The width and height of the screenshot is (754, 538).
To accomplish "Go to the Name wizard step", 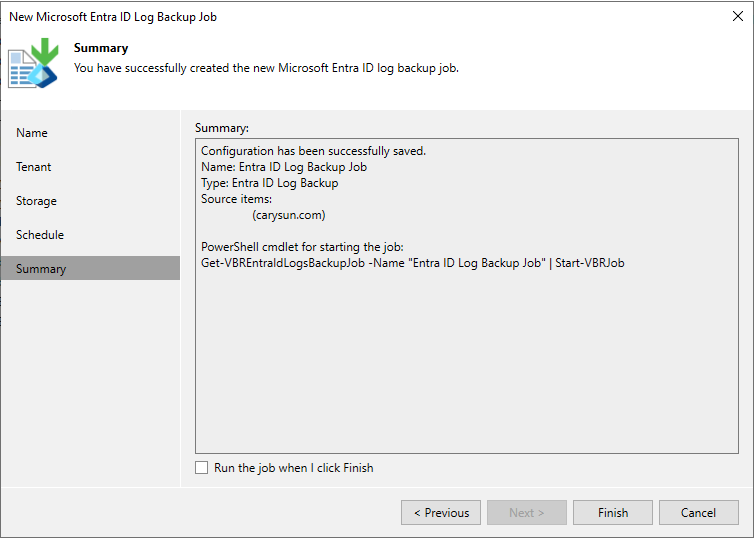I will (32, 133).
